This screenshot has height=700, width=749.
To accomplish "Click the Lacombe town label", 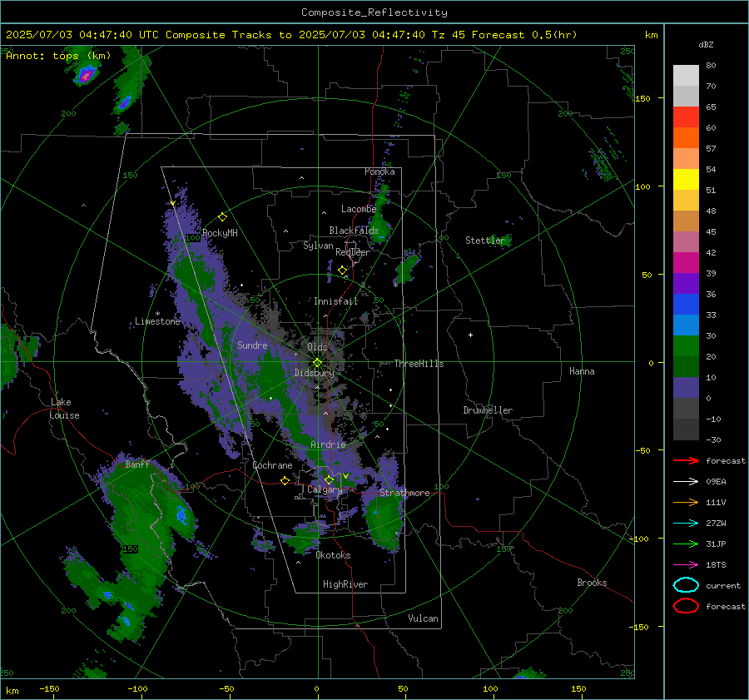I will coord(359,209).
